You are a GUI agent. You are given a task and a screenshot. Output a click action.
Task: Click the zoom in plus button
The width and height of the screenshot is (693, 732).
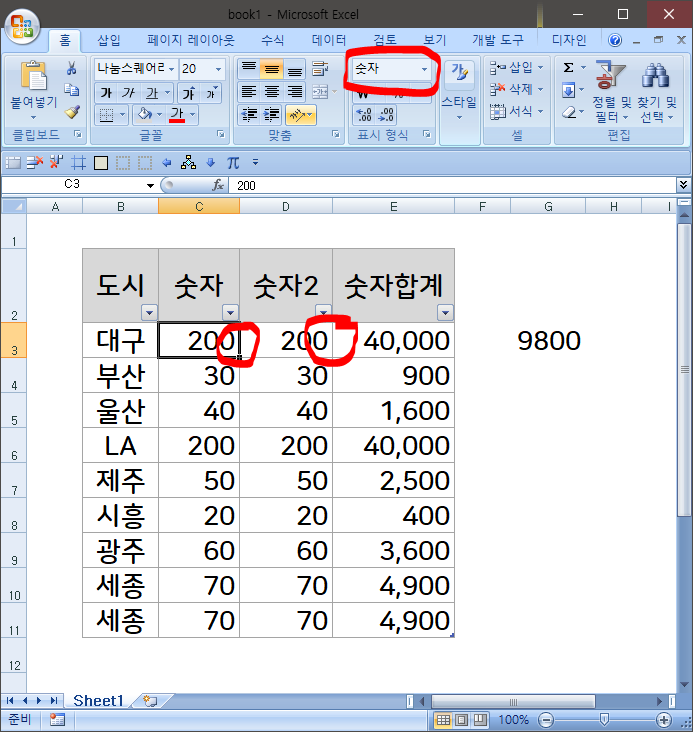point(663,719)
